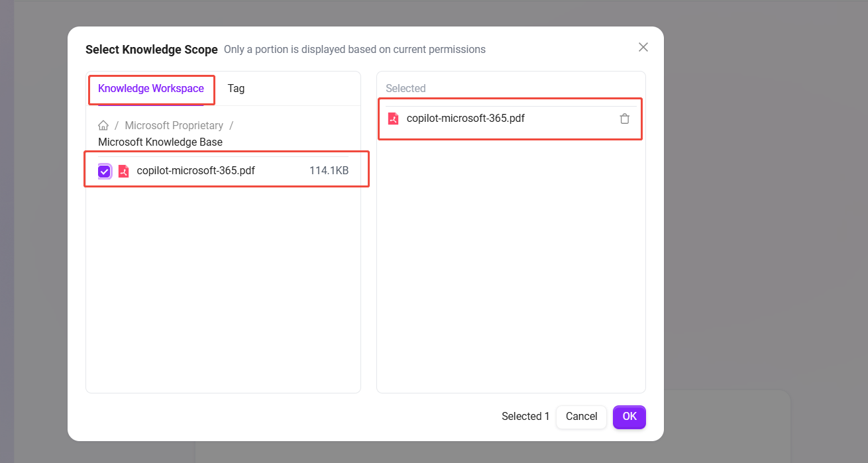Click the Microsoft Knowledge Base breadcrumb
Image resolution: width=868 pixels, height=463 pixels.
click(x=160, y=142)
